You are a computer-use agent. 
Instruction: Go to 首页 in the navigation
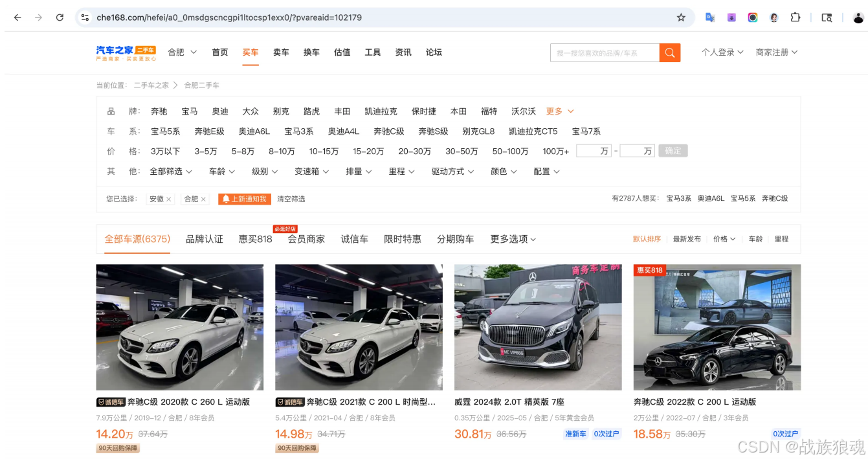[220, 52]
